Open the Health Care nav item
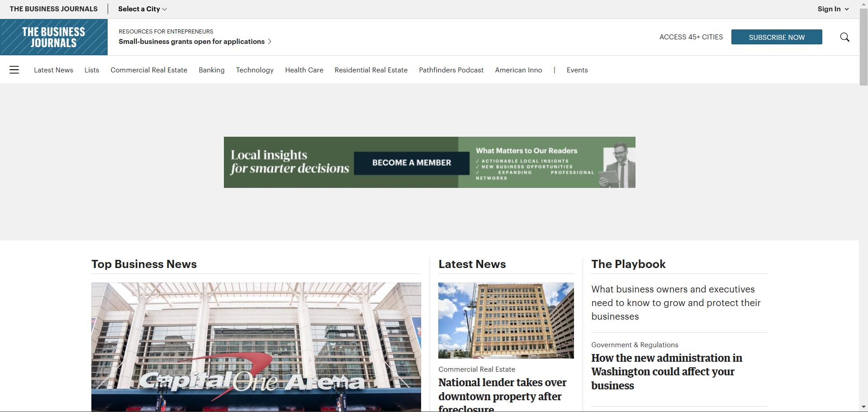868x412 pixels. (304, 70)
